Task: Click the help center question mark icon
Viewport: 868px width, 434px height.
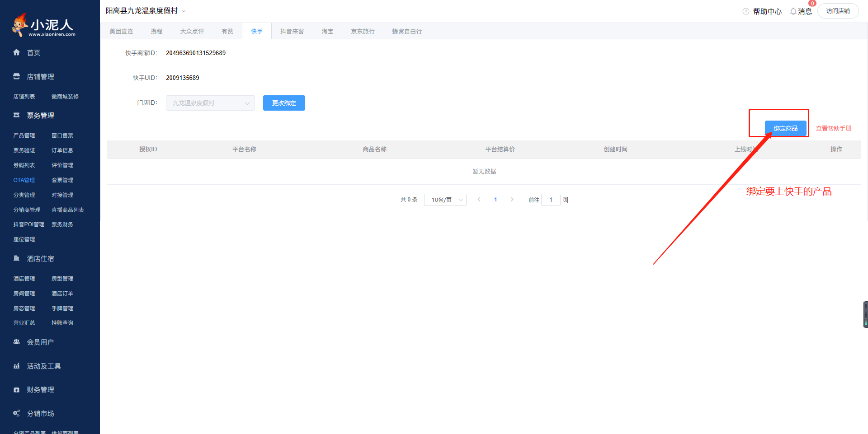Action: pos(745,11)
